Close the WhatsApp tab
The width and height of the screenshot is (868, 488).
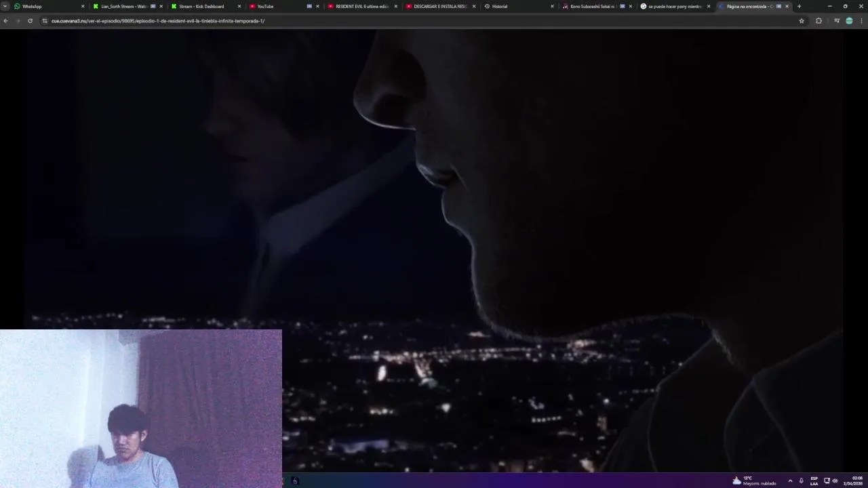coord(83,6)
